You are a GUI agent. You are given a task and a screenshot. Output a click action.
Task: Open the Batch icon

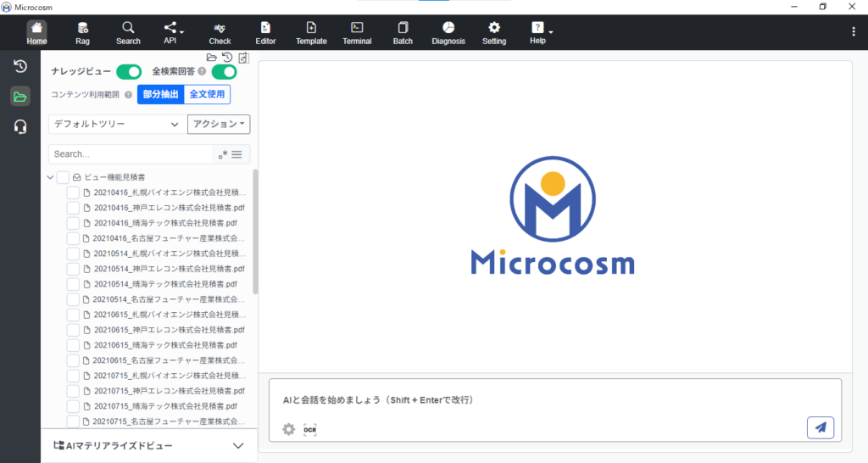[403, 33]
